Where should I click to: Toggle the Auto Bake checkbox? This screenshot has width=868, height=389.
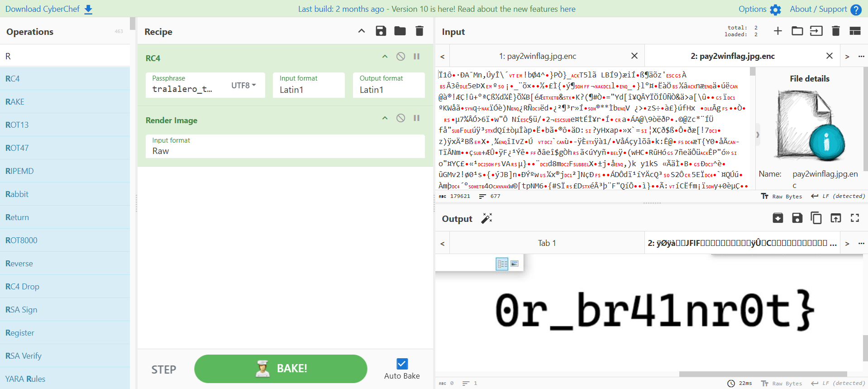click(402, 364)
